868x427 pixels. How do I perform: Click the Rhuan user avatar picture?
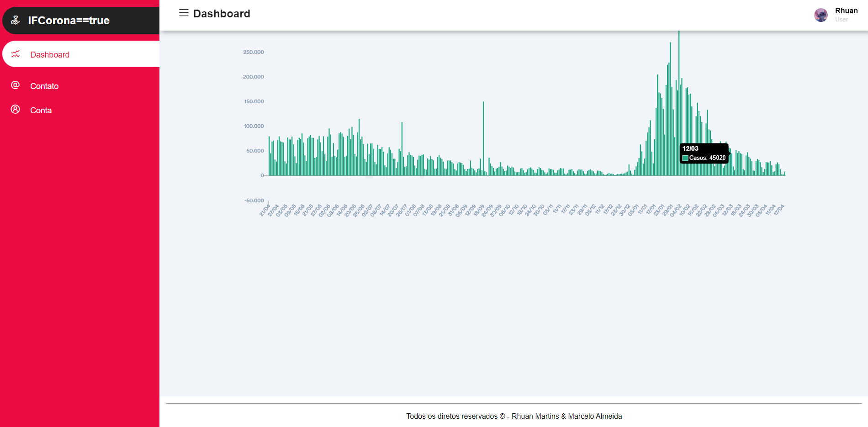pyautogui.click(x=821, y=15)
